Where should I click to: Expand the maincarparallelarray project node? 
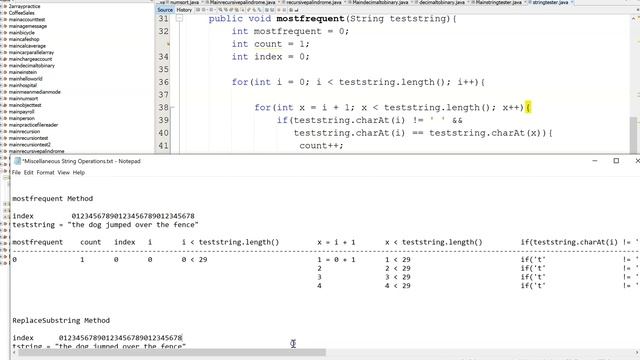pos(1,52)
